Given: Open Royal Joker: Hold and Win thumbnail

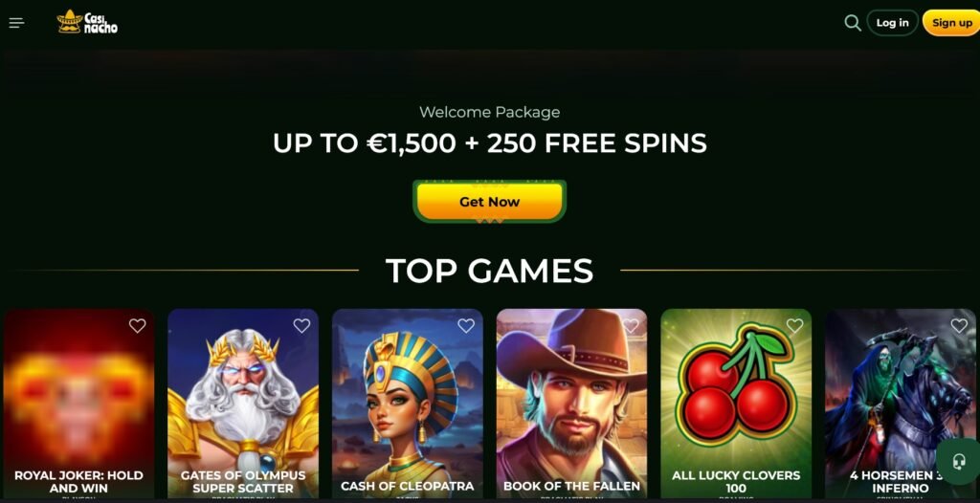Looking at the screenshot, I should 78,403.
